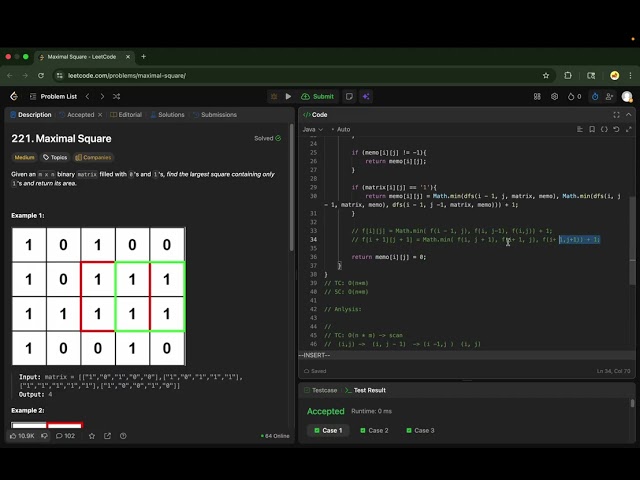
Task: Bookmark this page in Chrome
Action: tap(546, 75)
